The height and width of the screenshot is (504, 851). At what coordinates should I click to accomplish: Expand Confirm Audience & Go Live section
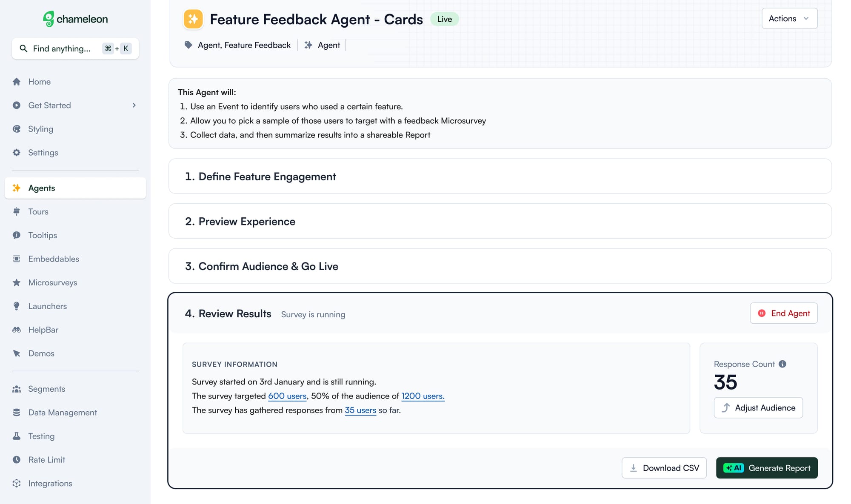[500, 266]
